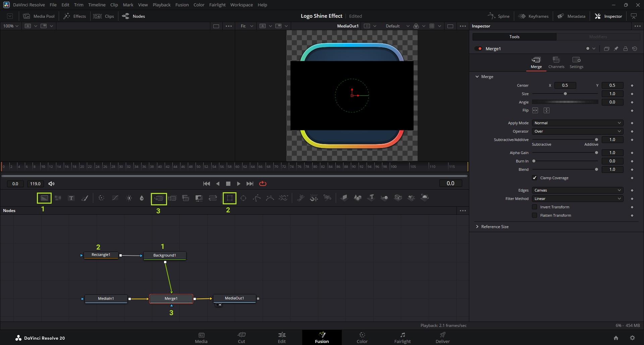
Task: Click the Merge tool icon in the toolbar
Action: [159, 198]
